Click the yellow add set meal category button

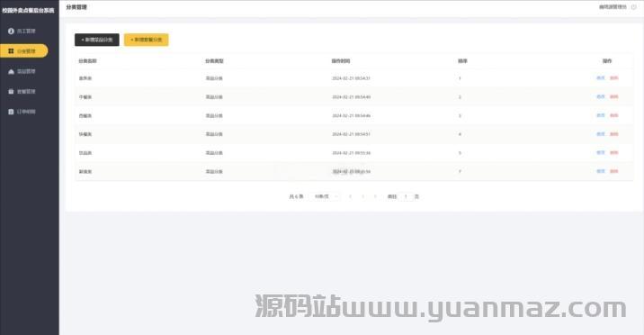[x=147, y=40]
